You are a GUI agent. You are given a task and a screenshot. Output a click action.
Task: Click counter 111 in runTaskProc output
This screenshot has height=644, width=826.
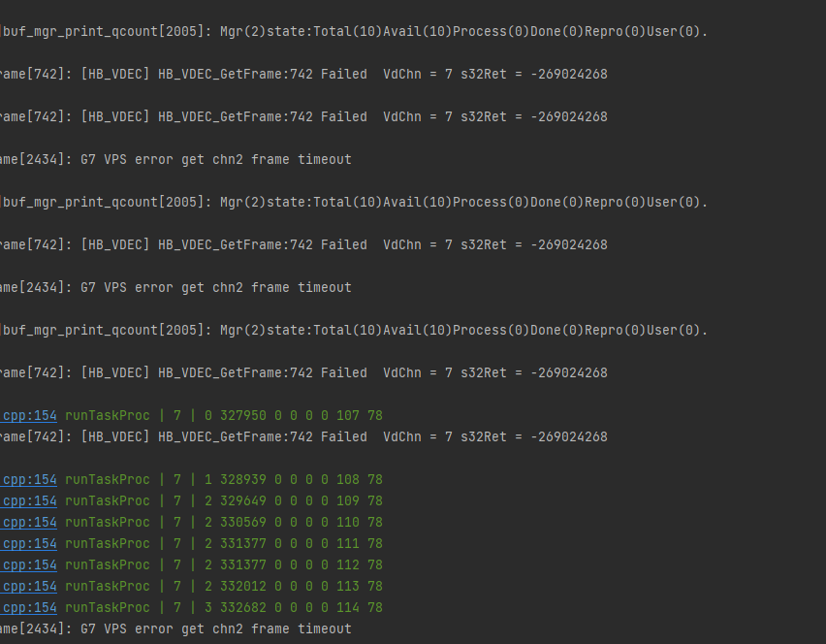348,544
